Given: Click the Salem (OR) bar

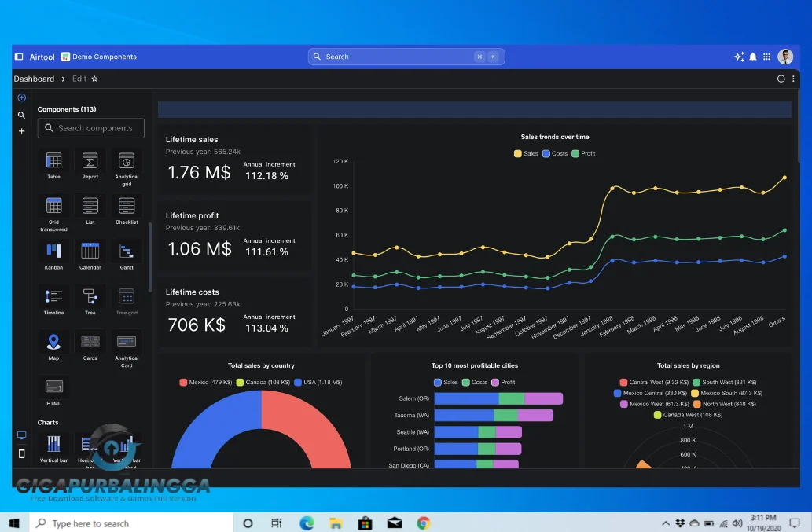Looking at the screenshot, I should [x=498, y=398].
